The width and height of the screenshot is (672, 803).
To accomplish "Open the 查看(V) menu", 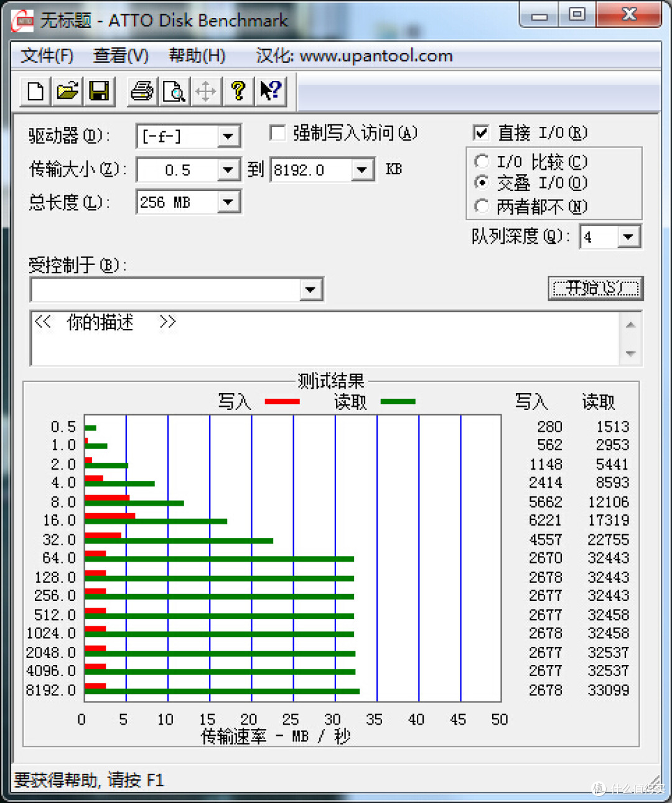I will 121,56.
